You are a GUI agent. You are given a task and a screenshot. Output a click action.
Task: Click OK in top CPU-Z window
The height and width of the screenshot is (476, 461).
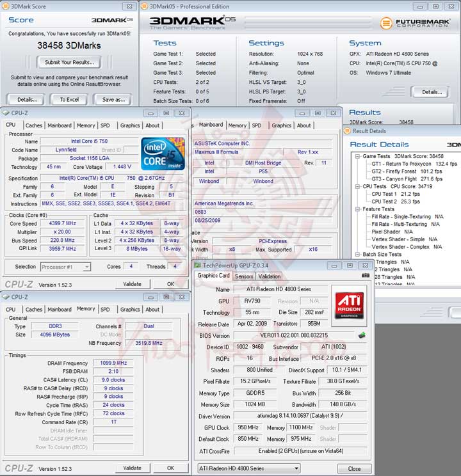[x=170, y=284]
